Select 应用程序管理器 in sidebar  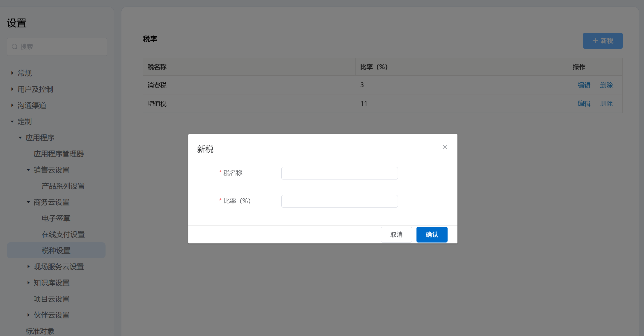[x=59, y=154]
